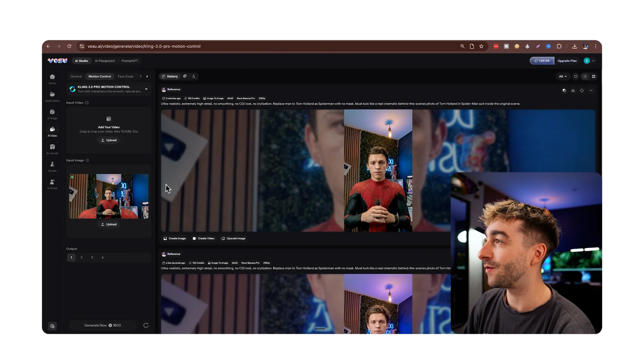Click the flask icon beside History
Image resolution: width=644 pixels, height=362 pixels.
pos(194,76)
